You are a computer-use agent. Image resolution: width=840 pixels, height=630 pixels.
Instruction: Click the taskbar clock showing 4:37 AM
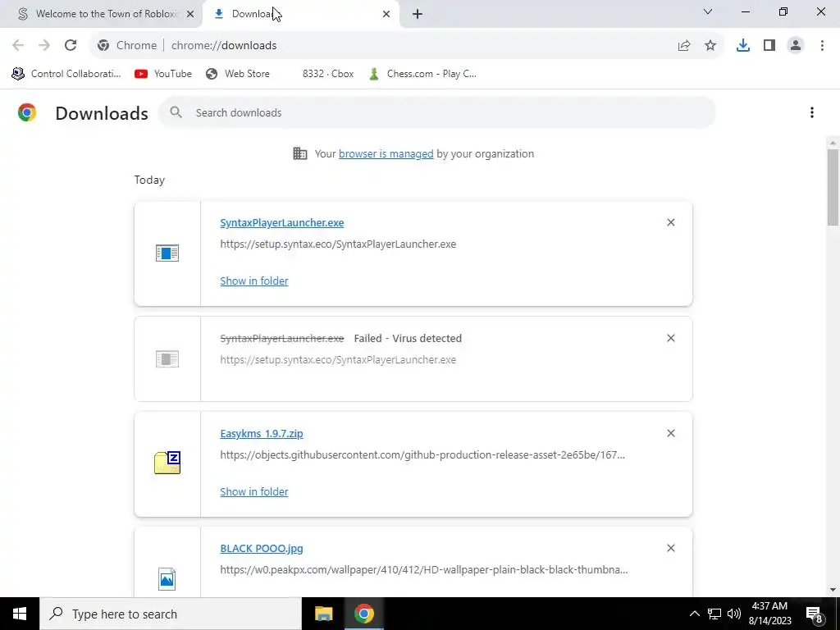769,614
